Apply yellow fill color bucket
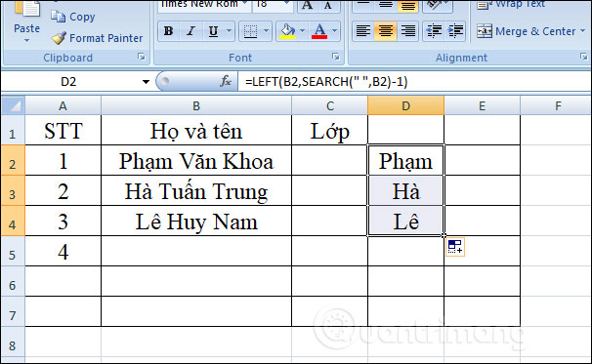This screenshot has height=364, width=592. point(287,31)
